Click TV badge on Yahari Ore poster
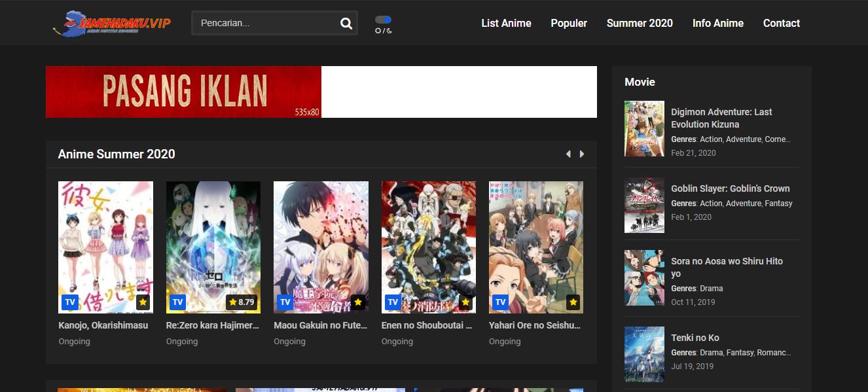Screen dimensions: 868x392 pyautogui.click(x=500, y=302)
